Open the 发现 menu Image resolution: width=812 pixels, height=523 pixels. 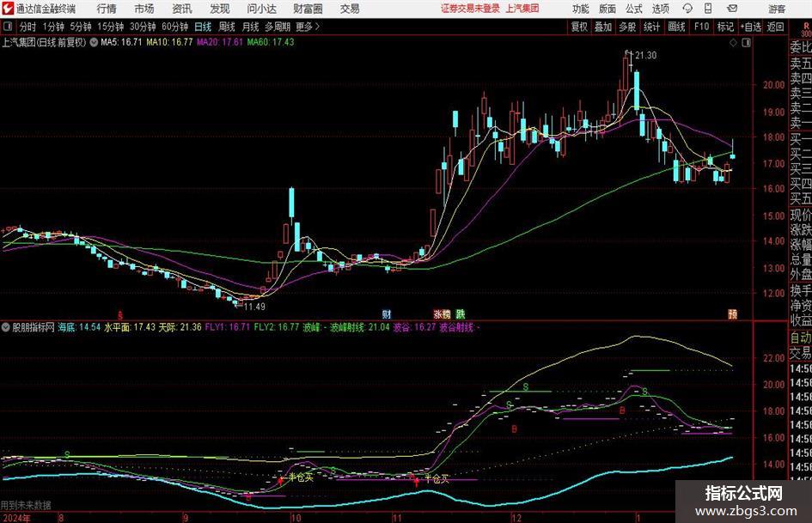[220, 9]
